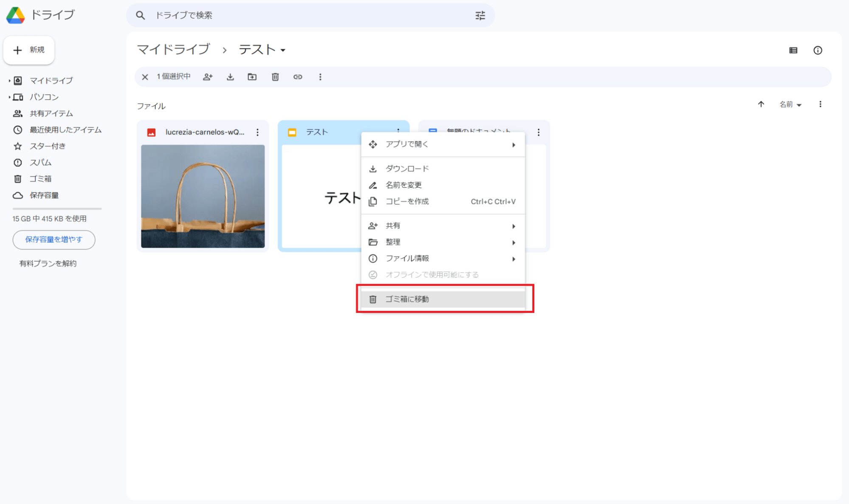Viewport: 849px width, 504px height.
Task: Open the テスト folder breadcrumb dropdown
Action: [262, 50]
